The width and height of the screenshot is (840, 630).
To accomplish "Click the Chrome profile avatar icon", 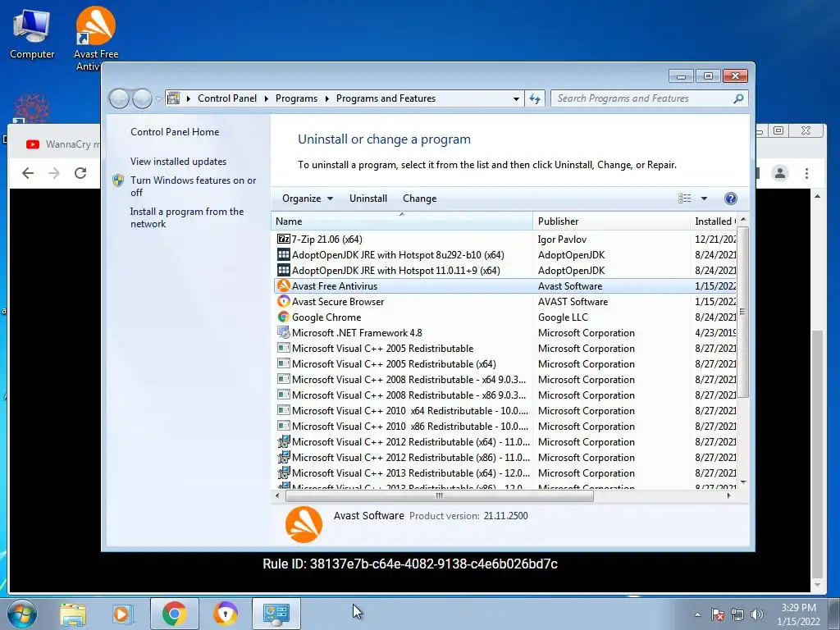I will 780,173.
